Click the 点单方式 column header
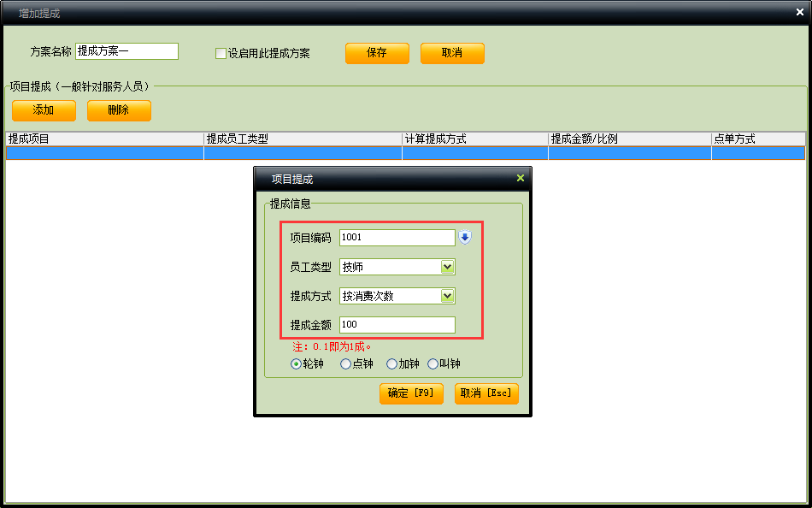The image size is (812, 508). [x=758, y=139]
